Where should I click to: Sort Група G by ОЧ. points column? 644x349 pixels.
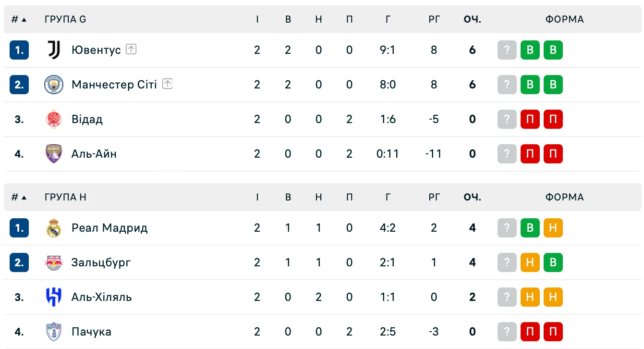pyautogui.click(x=472, y=20)
